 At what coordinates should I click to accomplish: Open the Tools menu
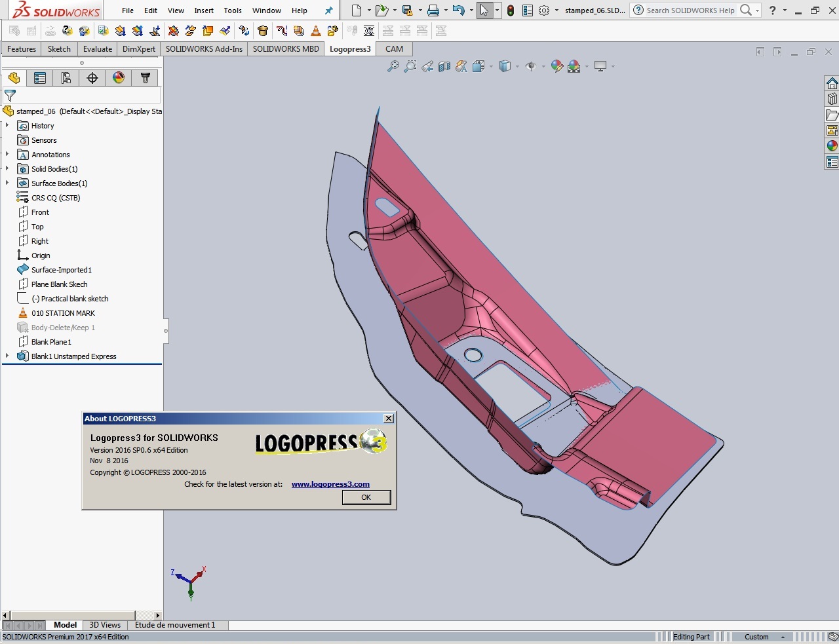(x=233, y=10)
